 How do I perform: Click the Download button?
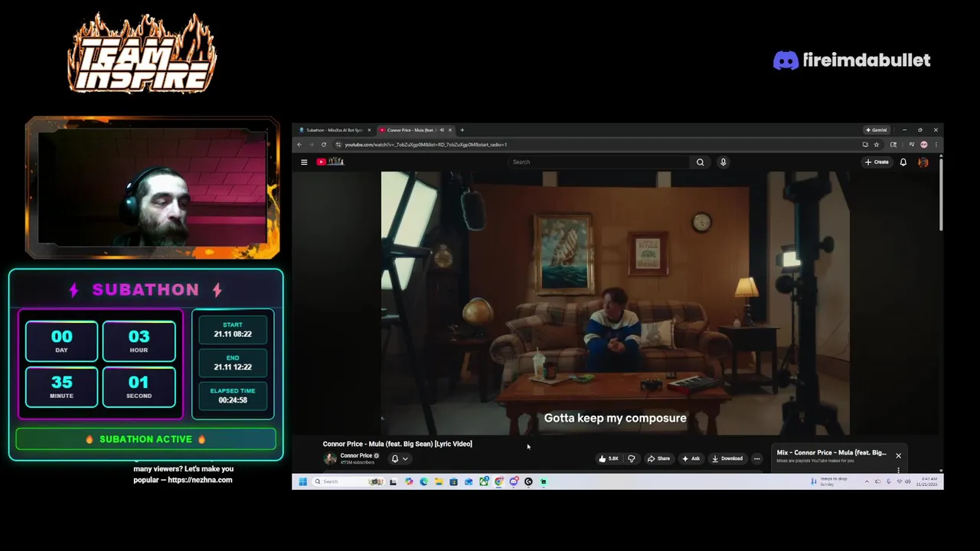pos(727,458)
